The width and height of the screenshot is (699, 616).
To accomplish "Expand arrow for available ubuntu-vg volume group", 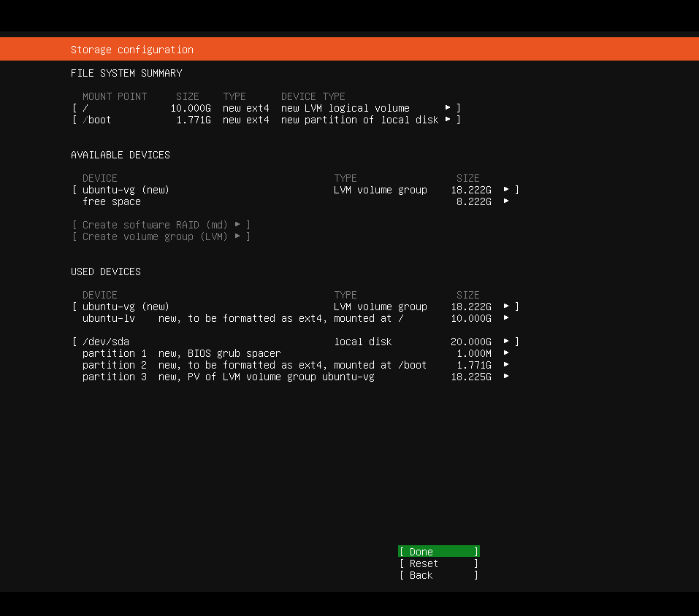I will (506, 189).
